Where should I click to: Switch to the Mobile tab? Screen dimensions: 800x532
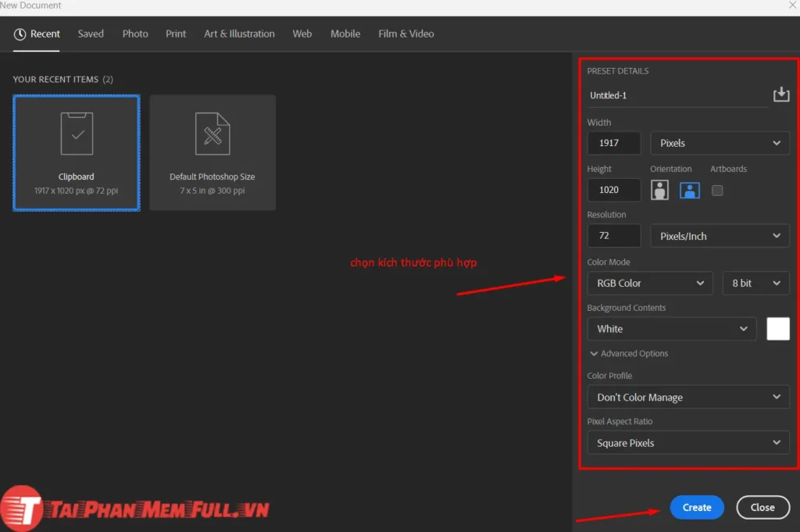click(x=345, y=34)
